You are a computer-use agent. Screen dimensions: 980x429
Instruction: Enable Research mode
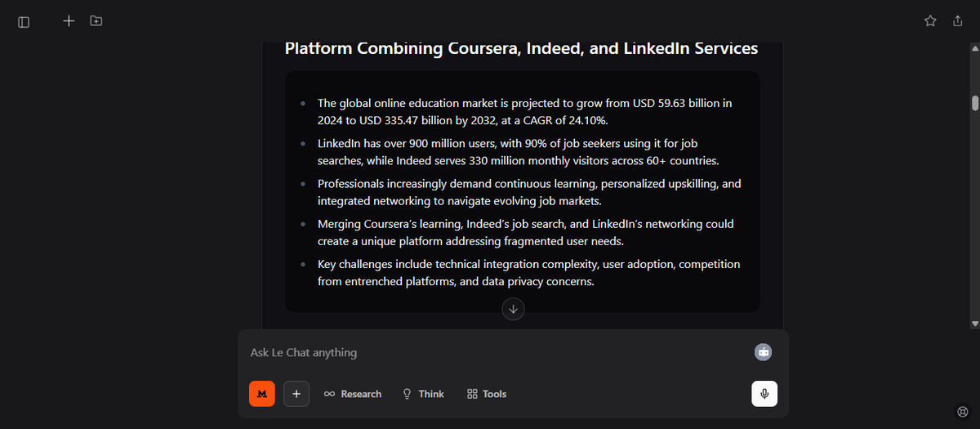[353, 394]
